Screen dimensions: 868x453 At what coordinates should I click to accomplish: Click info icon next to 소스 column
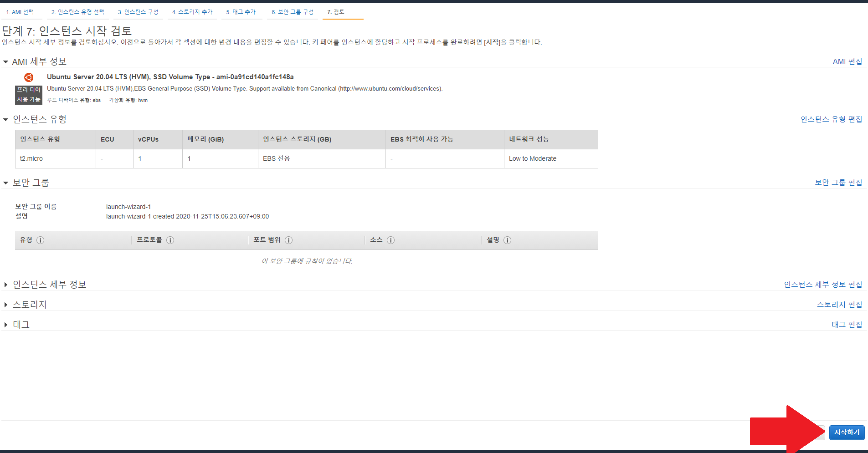click(x=390, y=240)
